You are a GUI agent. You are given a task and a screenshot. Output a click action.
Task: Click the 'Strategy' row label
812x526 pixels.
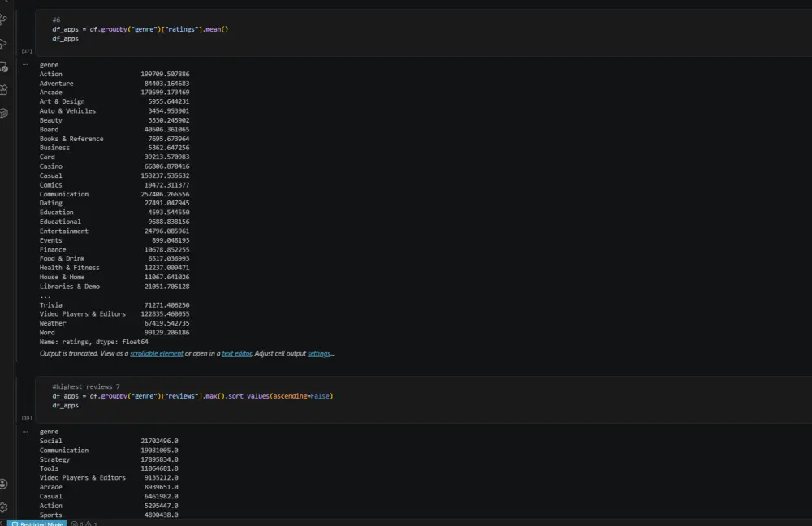pyautogui.click(x=54, y=459)
